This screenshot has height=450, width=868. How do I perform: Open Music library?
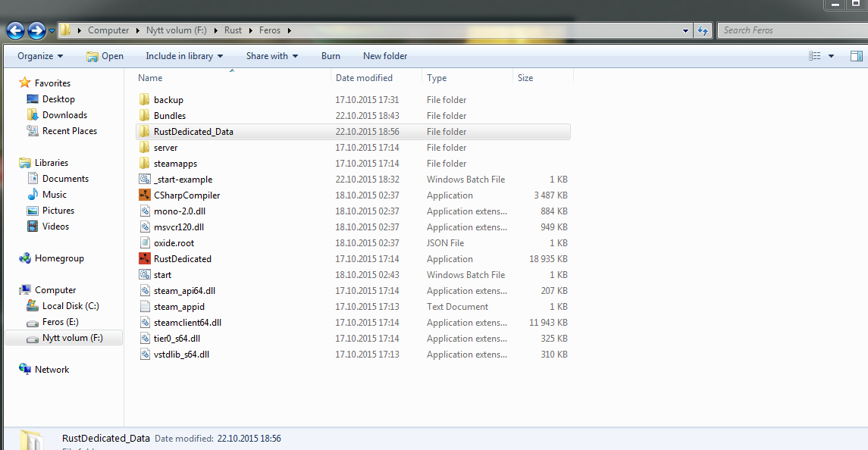[x=55, y=195]
